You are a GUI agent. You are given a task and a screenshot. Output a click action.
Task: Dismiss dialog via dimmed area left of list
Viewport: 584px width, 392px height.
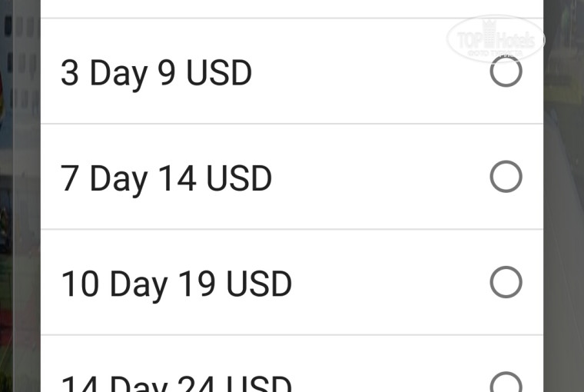pos(20,196)
